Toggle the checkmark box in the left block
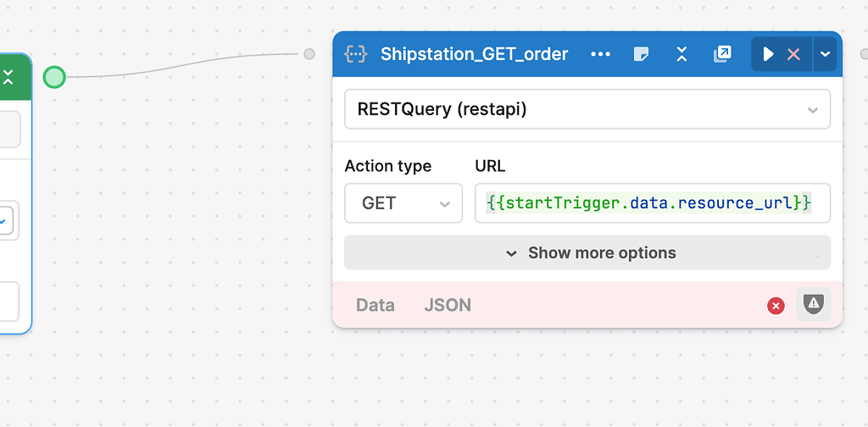The height and width of the screenshot is (427, 868). 5,222
